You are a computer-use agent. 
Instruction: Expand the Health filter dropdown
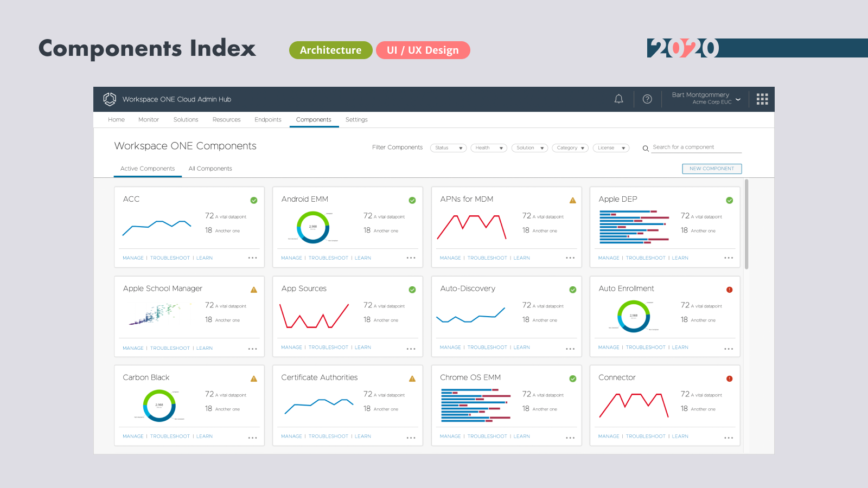(489, 148)
